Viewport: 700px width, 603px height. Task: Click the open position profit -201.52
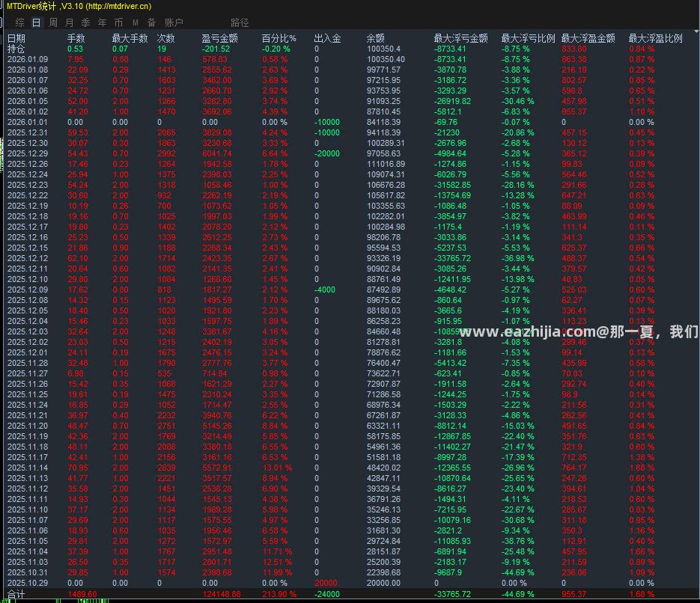click(216, 49)
